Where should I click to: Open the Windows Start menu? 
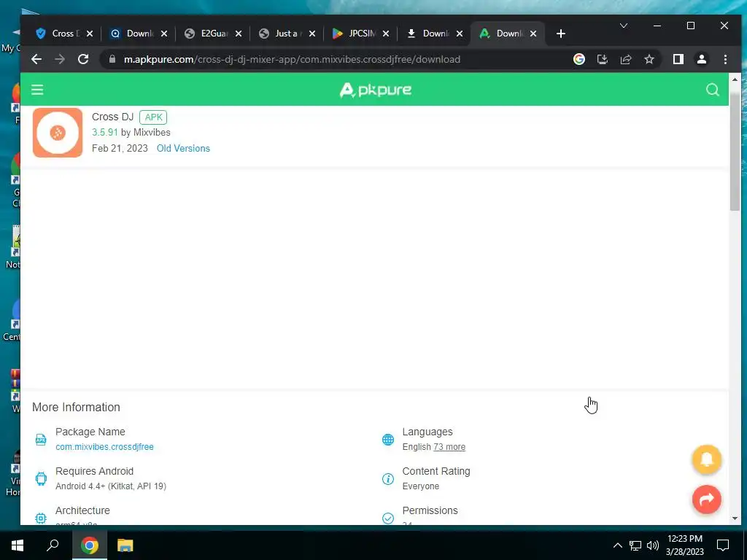click(18, 545)
